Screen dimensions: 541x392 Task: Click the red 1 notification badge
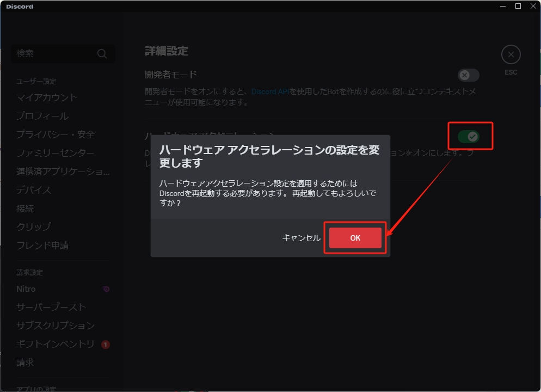click(x=106, y=345)
